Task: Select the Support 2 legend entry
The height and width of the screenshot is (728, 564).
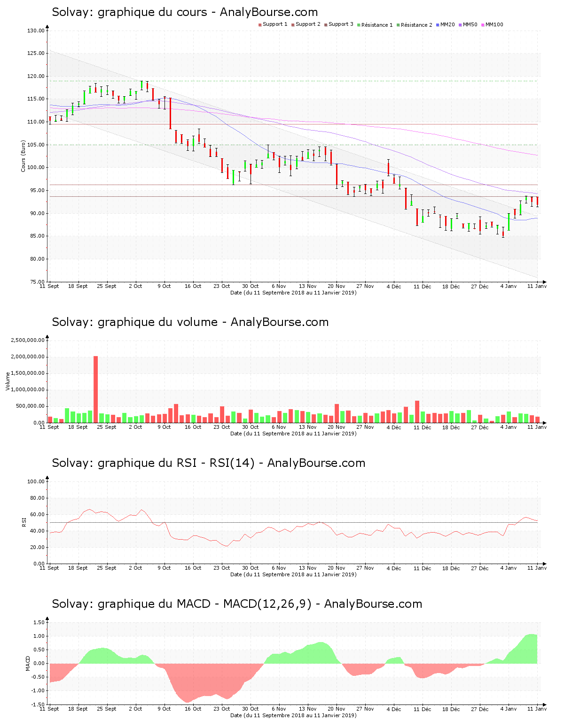Action: tap(306, 24)
